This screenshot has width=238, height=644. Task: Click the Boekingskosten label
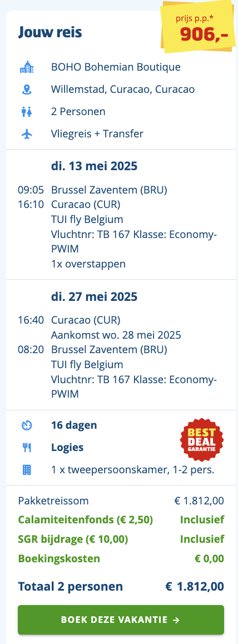click(x=59, y=558)
